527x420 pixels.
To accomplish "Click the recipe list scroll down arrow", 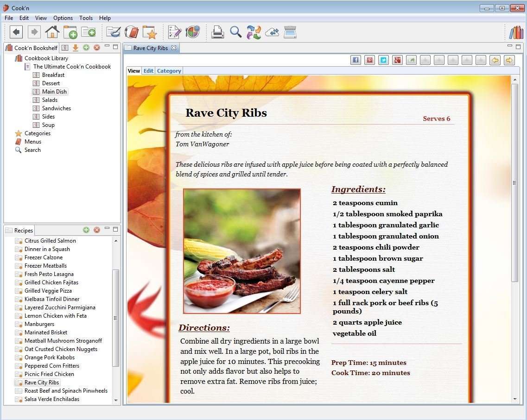I will point(116,400).
